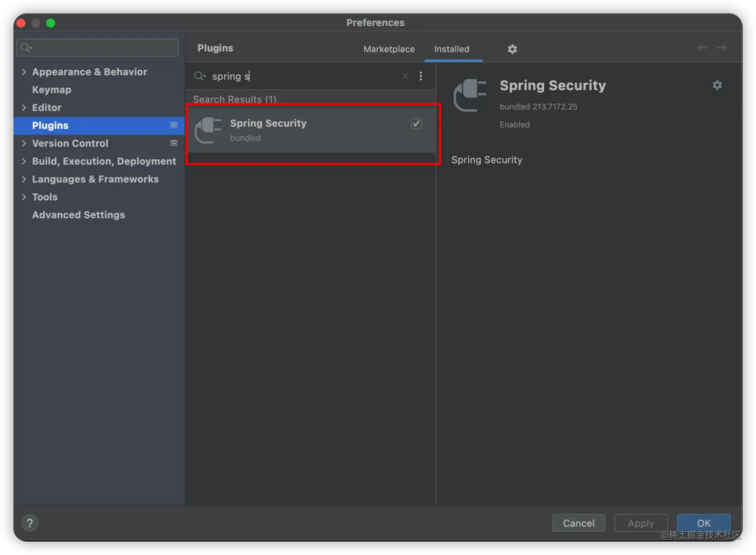
Task: Confirm with the OK button
Action: [703, 523]
